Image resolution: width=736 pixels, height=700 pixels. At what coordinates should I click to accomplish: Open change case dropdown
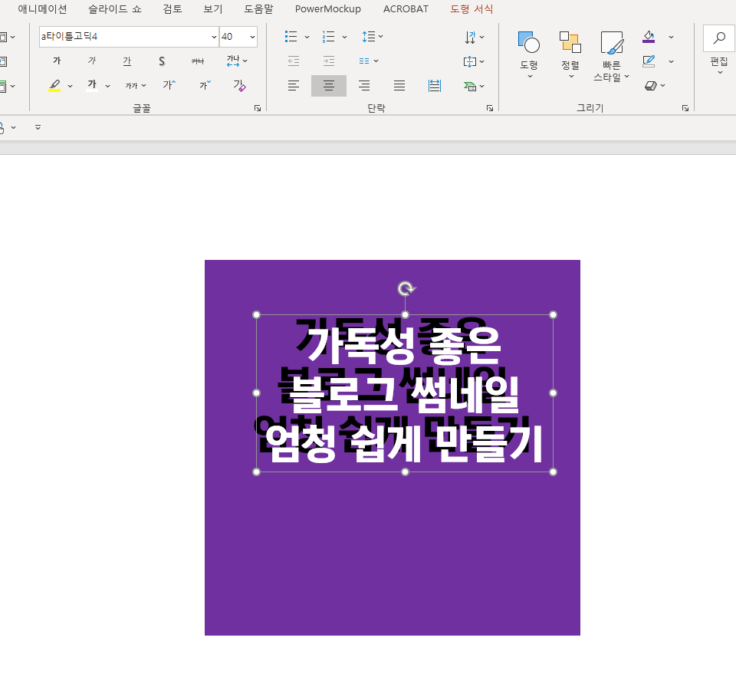tap(136, 85)
